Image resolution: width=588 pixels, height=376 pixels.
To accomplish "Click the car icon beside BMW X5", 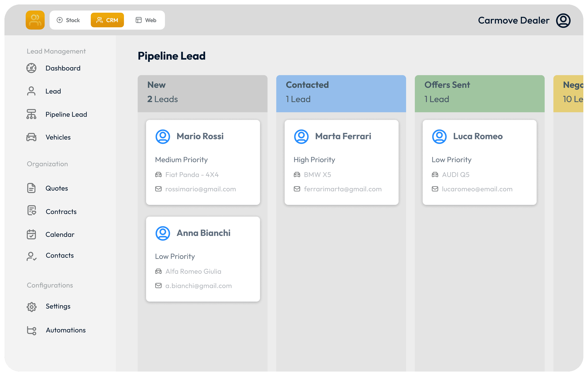I will coord(297,175).
